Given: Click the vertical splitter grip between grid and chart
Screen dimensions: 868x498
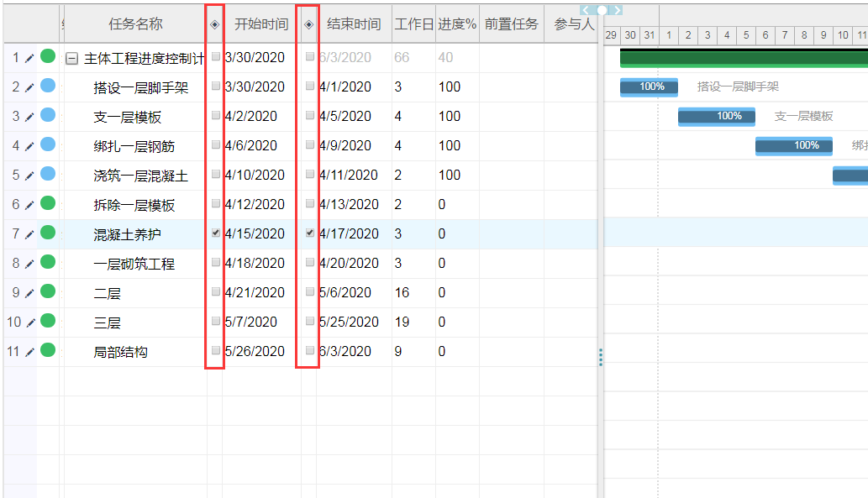Looking at the screenshot, I should pyautogui.click(x=601, y=358).
